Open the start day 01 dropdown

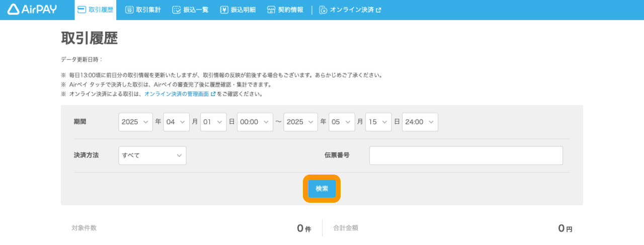click(213, 122)
